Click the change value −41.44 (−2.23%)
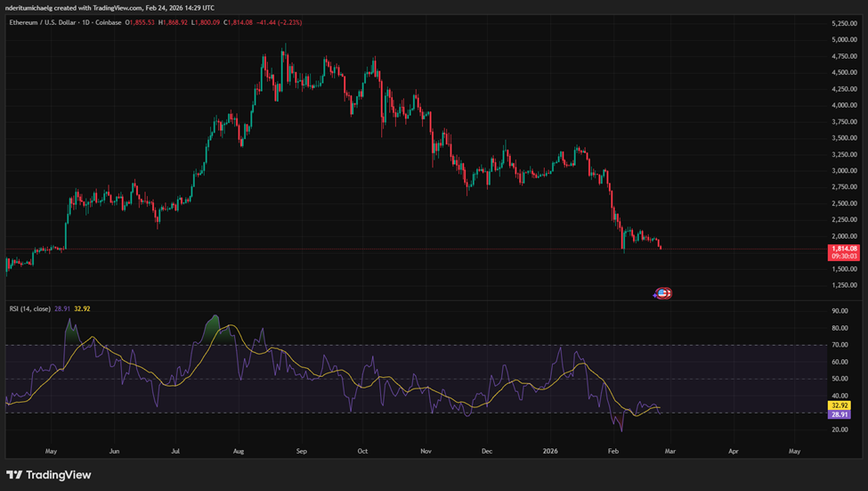The width and height of the screenshot is (868, 491). [x=280, y=22]
